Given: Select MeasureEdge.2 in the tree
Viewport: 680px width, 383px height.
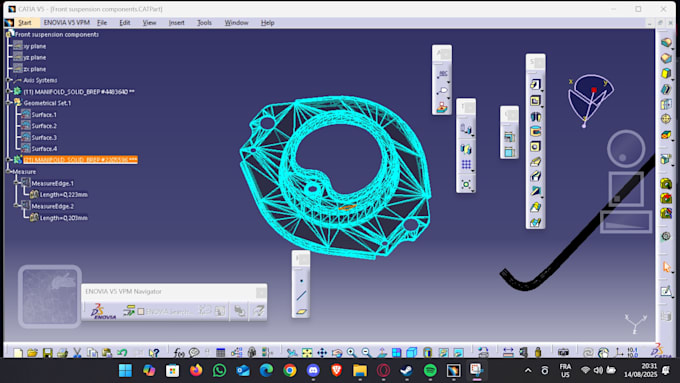Looking at the screenshot, I should [52, 206].
